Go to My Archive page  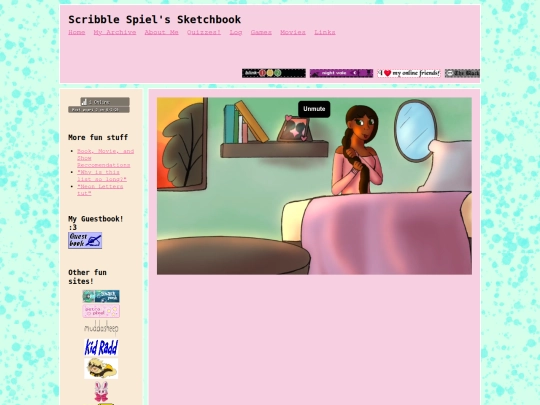click(115, 32)
